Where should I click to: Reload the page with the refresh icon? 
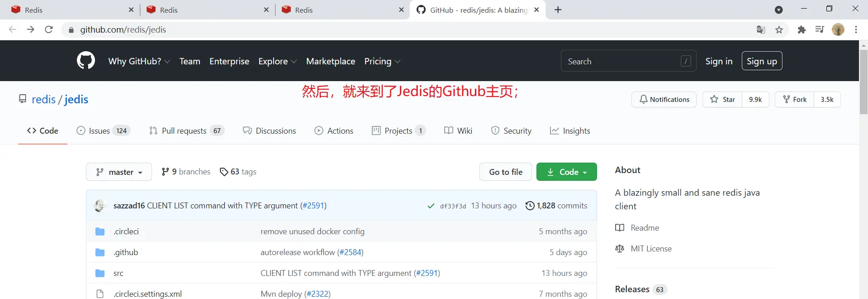pyautogui.click(x=49, y=29)
